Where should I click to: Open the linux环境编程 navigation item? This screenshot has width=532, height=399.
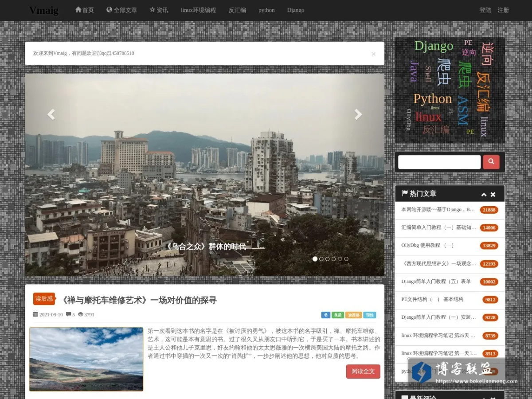coord(199,10)
